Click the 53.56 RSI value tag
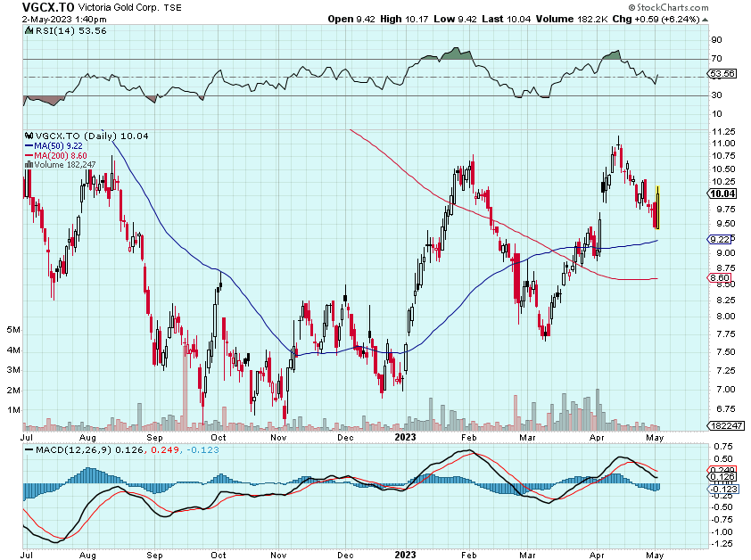Viewport: 751px width, 560px height. pyautogui.click(x=722, y=74)
